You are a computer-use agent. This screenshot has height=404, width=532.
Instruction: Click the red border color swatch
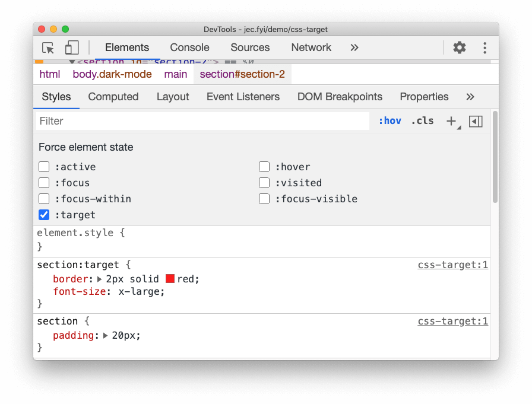tap(170, 278)
